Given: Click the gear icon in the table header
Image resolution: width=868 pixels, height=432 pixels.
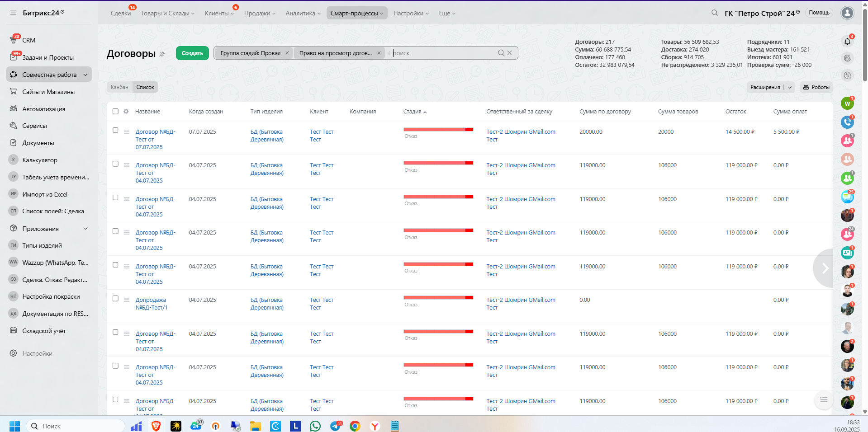Looking at the screenshot, I should click(x=126, y=112).
